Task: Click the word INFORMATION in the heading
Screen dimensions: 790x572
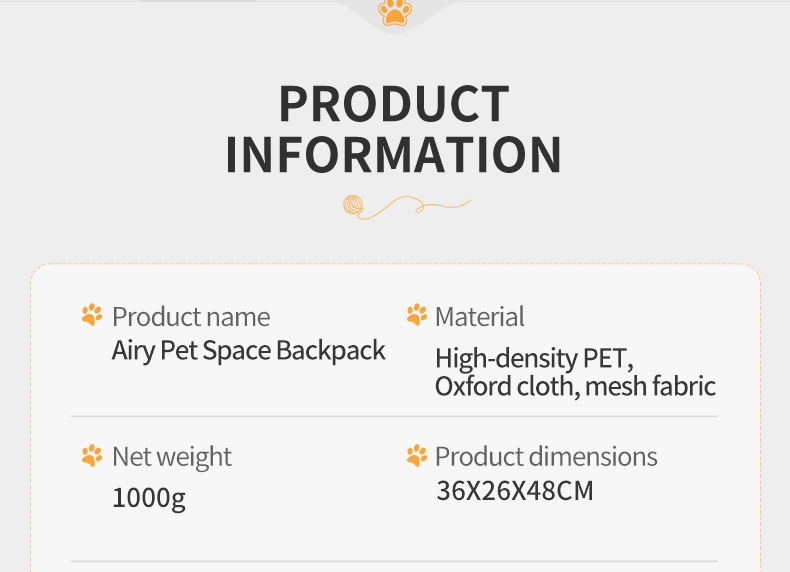Action: (x=394, y=155)
